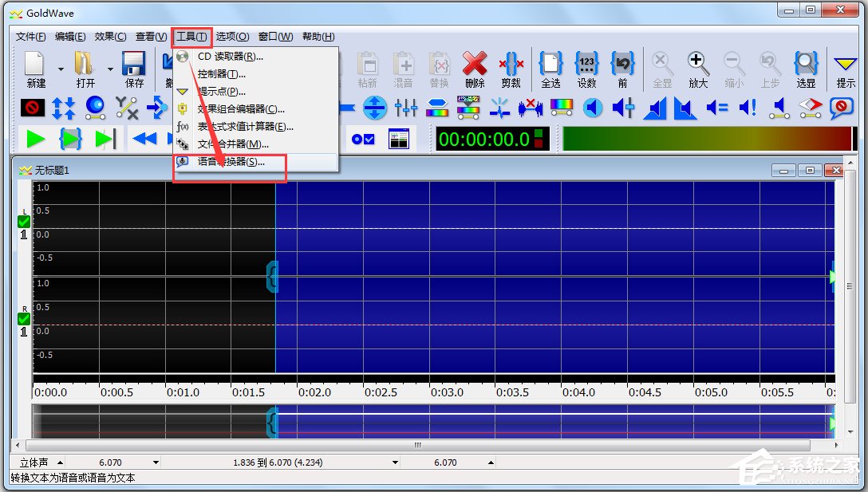Open the 效果(C) menu
868x492 pixels.
[110, 37]
